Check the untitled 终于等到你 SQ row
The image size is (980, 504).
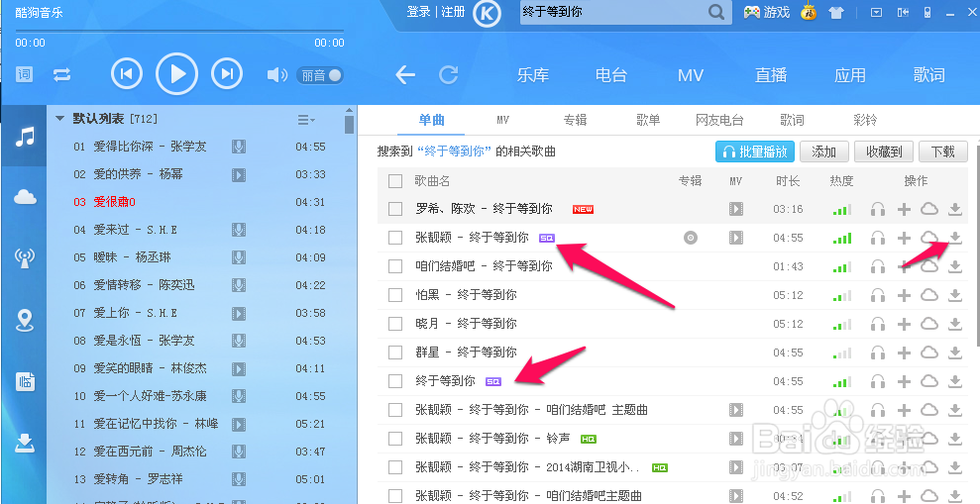395,381
